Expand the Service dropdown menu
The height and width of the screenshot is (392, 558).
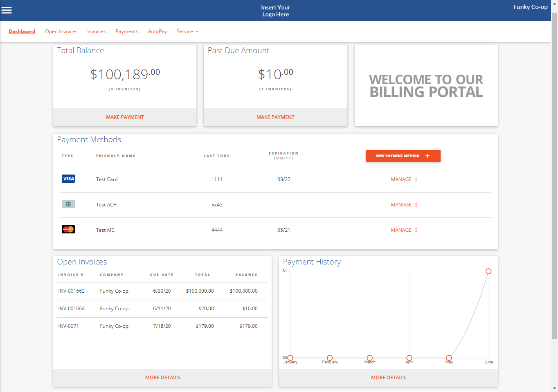(187, 31)
